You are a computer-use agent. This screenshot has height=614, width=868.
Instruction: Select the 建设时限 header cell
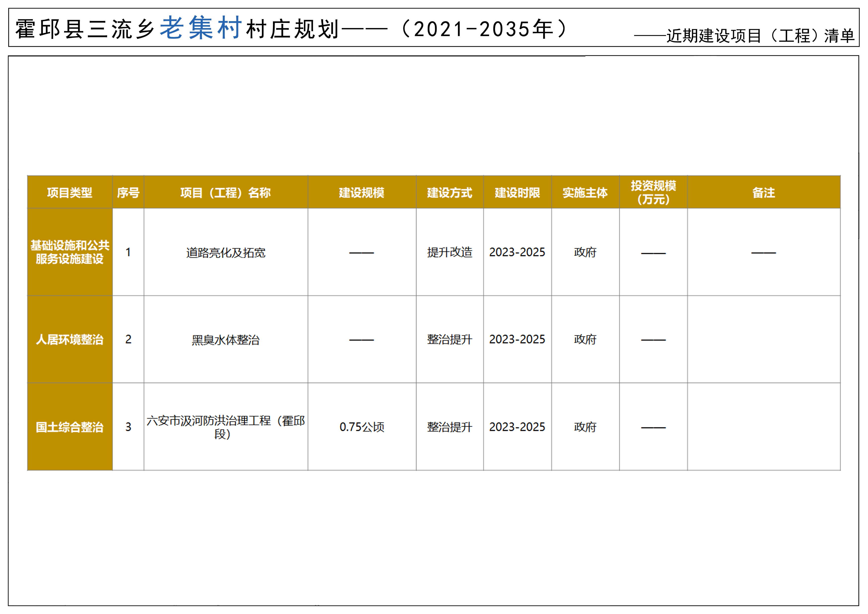pos(517,193)
